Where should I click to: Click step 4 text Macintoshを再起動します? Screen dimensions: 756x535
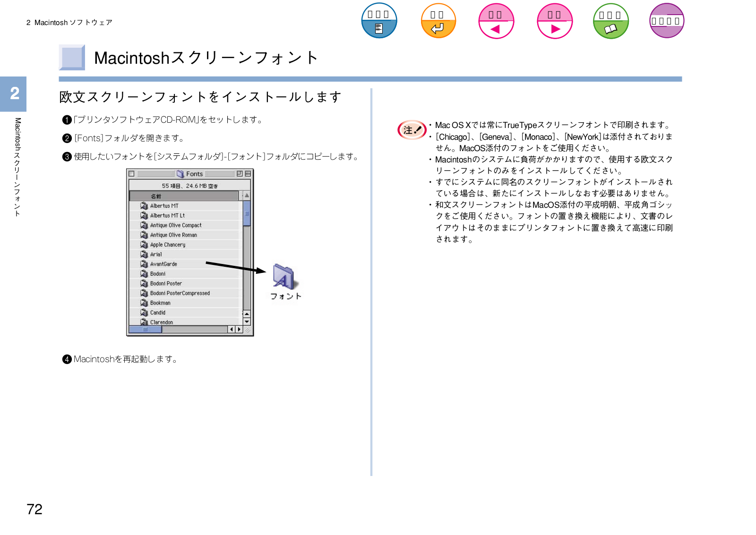pos(126,359)
